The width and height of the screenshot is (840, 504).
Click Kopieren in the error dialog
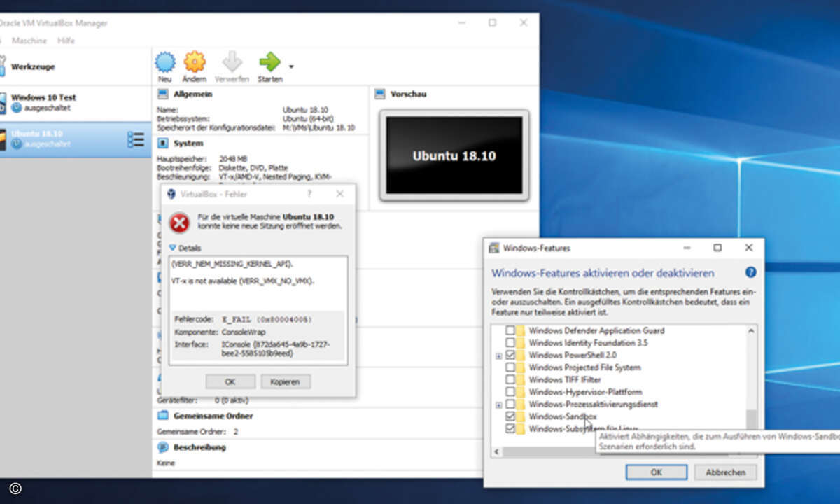coord(286,381)
